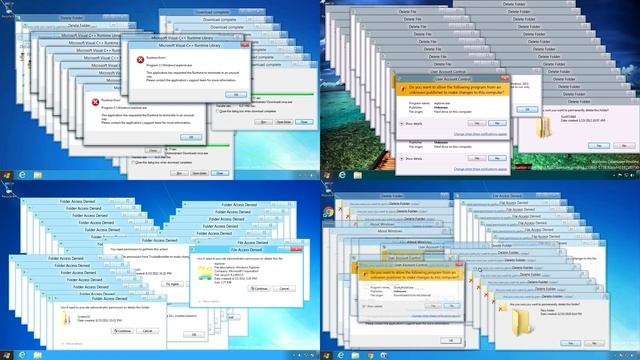Click No in the New folder Delete Folder dialog
Viewport: 640px width, 360px height.
click(594, 344)
